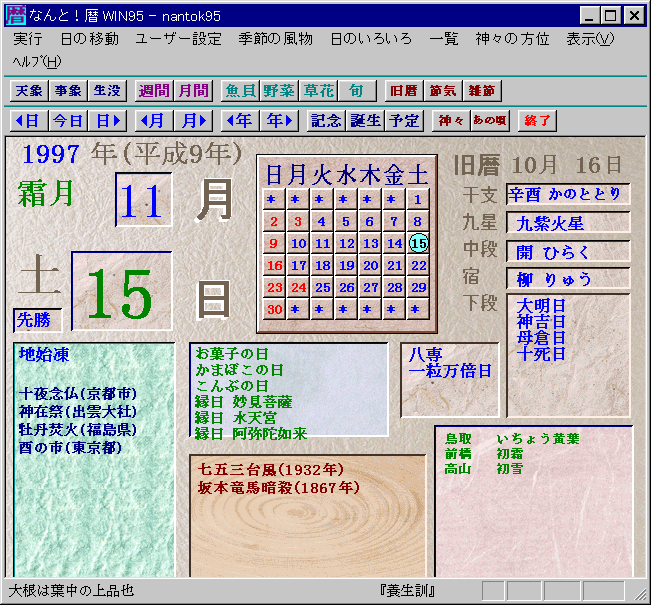Open the ヘルプ(H) menu
The height and width of the screenshot is (605, 651).
click(37, 62)
